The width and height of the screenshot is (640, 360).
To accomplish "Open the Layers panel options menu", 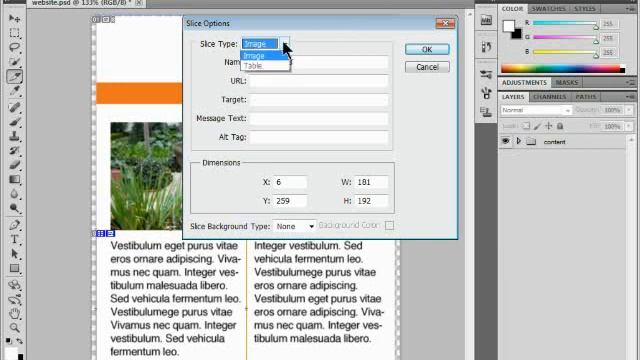I will point(631,97).
